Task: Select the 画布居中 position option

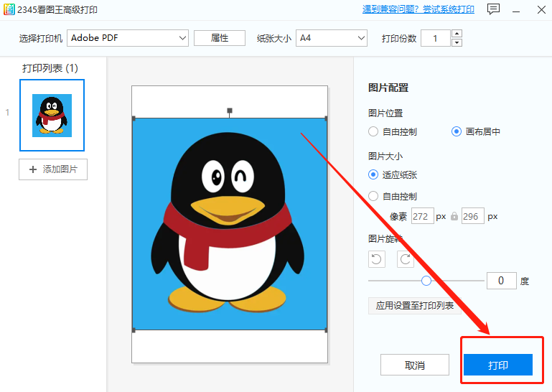Action: (457, 131)
